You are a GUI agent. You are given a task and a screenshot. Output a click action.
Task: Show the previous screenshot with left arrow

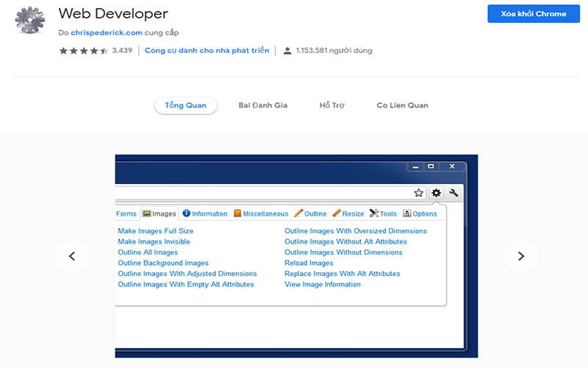(72, 256)
